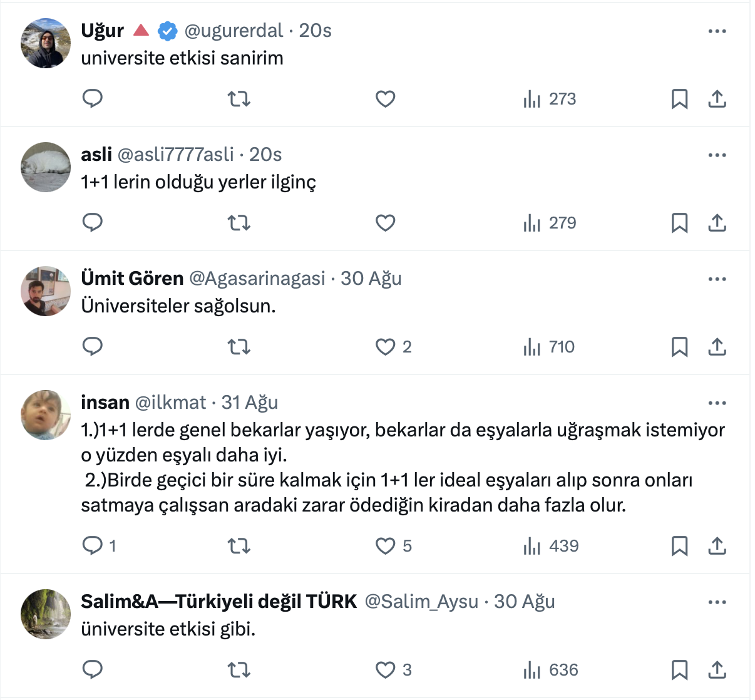
Task: Open more options on insan's tweet
Action: click(717, 403)
